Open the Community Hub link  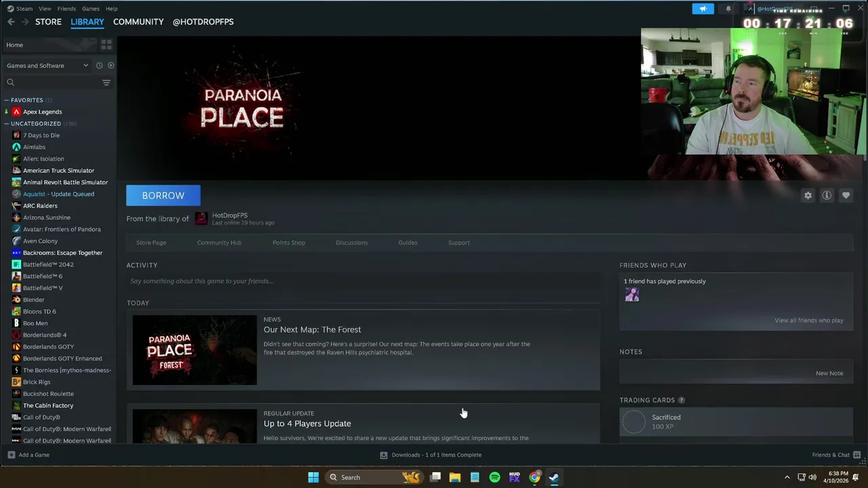tap(219, 243)
